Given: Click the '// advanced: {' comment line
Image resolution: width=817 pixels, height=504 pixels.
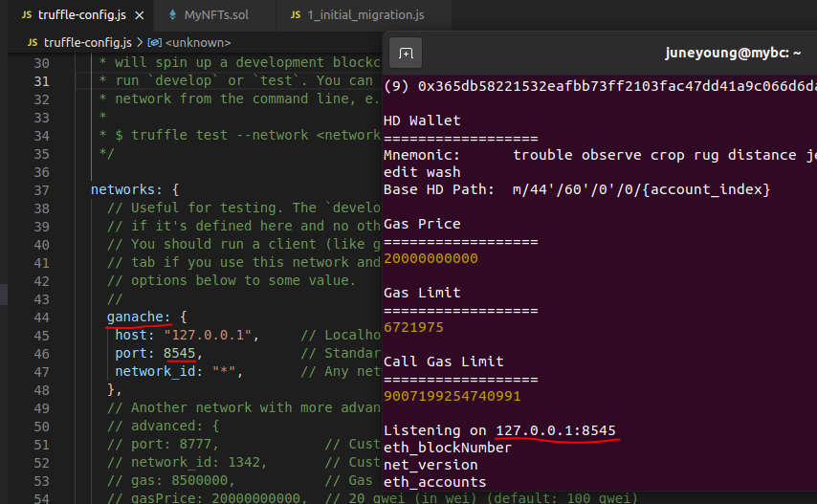Looking at the screenshot, I should click(163, 426).
